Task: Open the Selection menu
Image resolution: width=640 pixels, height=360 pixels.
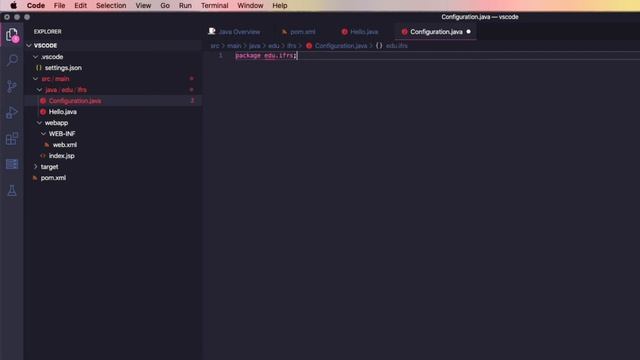Action: (x=111, y=5)
